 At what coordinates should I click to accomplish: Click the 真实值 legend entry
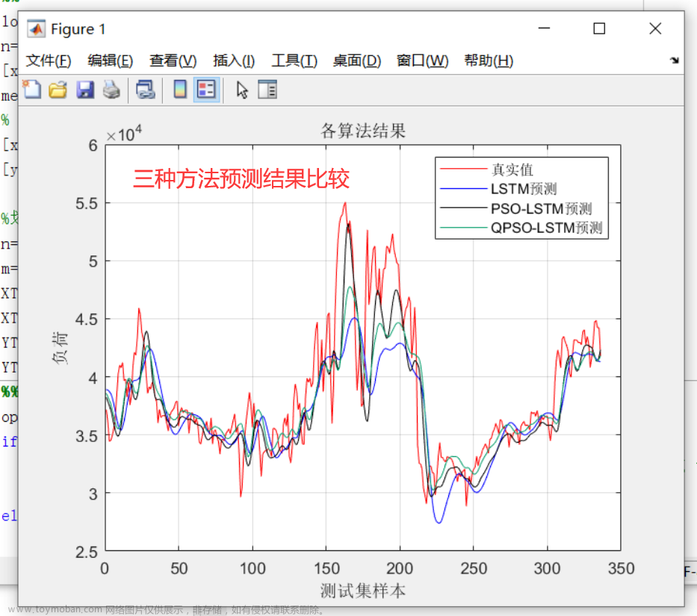pos(512,169)
